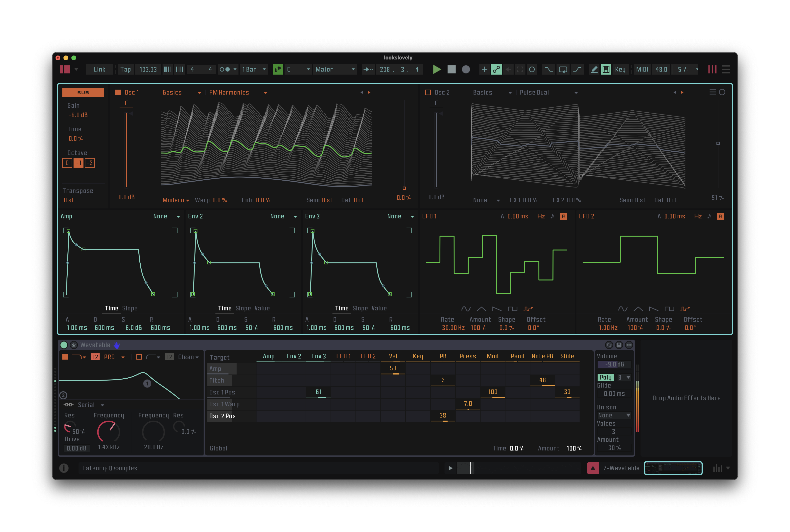Toggle the SUB oscillator button
The height and width of the screenshot is (532, 790).
(83, 92)
